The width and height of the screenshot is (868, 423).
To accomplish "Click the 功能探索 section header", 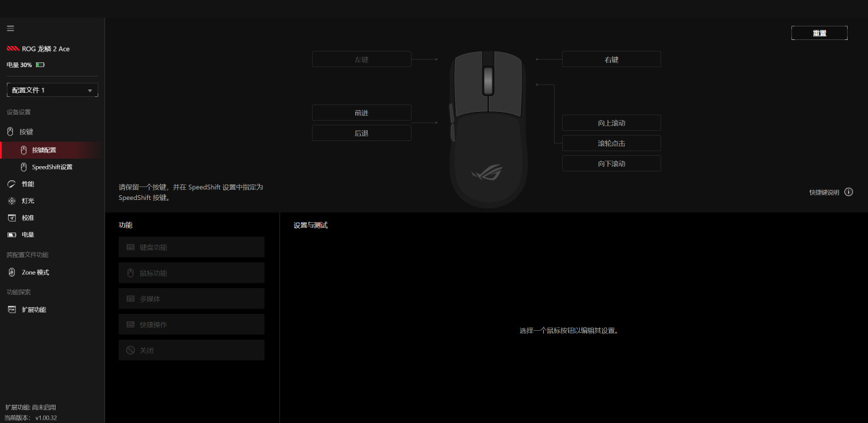I will point(18,292).
